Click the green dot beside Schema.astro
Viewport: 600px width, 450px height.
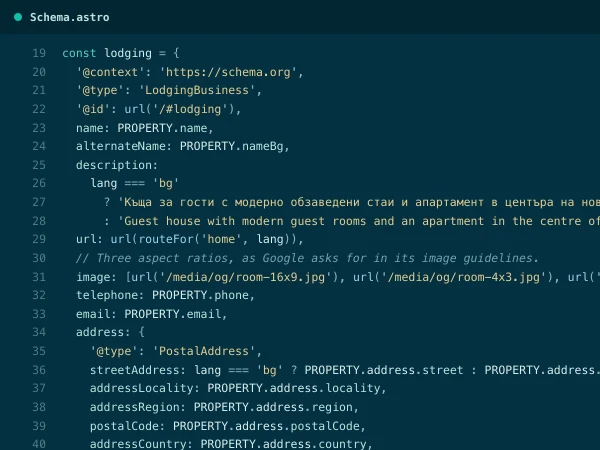point(18,17)
